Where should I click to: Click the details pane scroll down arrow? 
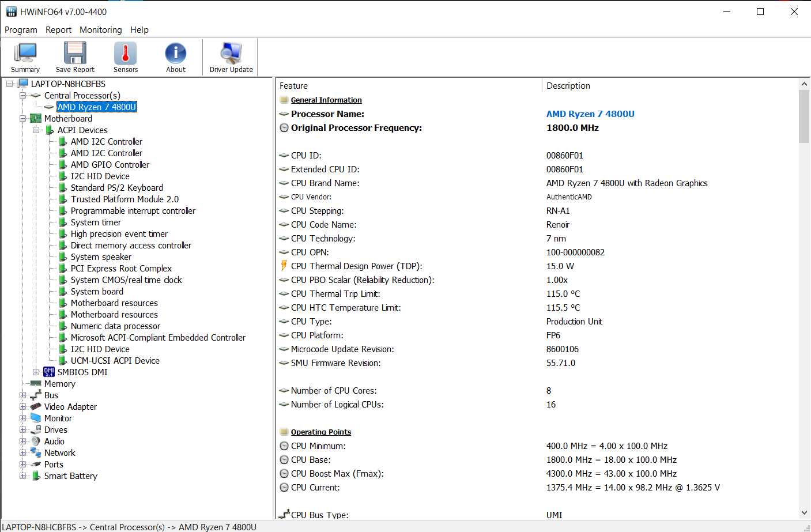[804, 512]
